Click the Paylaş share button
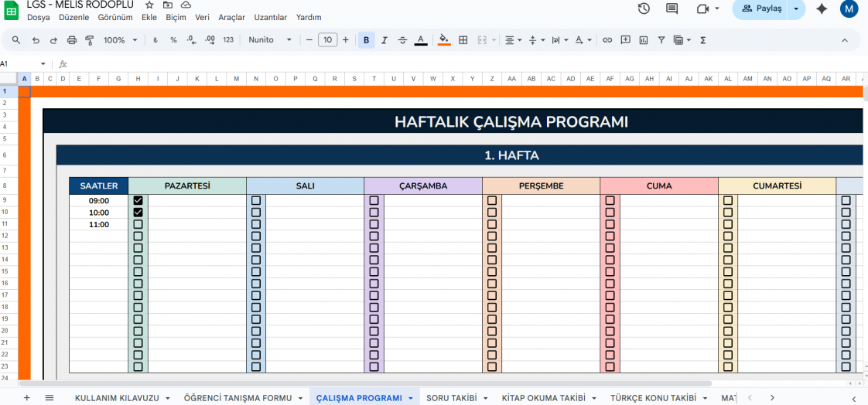The height and width of the screenshot is (405, 868). 762,9
